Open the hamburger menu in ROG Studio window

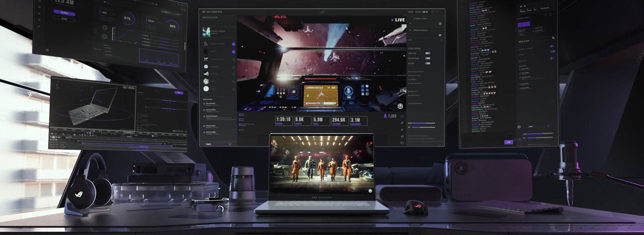pyautogui.click(x=204, y=12)
